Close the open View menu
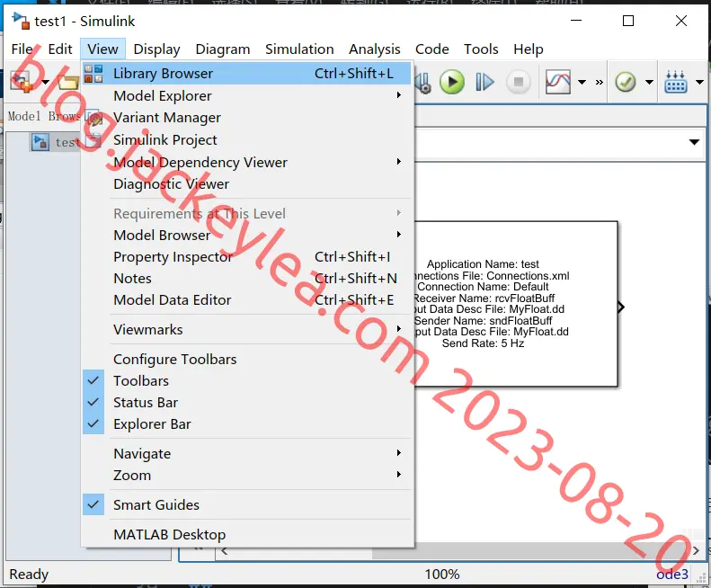 [103, 49]
